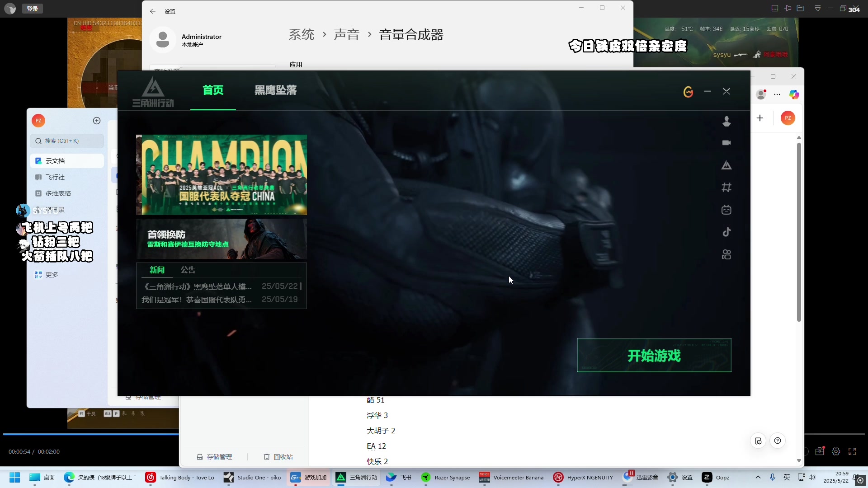
Task: Click the Copilot icon in Edge toolbar
Action: click(794, 94)
